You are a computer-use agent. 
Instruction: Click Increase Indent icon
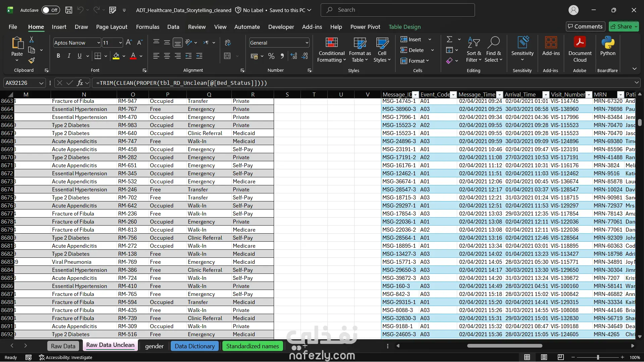point(199,56)
